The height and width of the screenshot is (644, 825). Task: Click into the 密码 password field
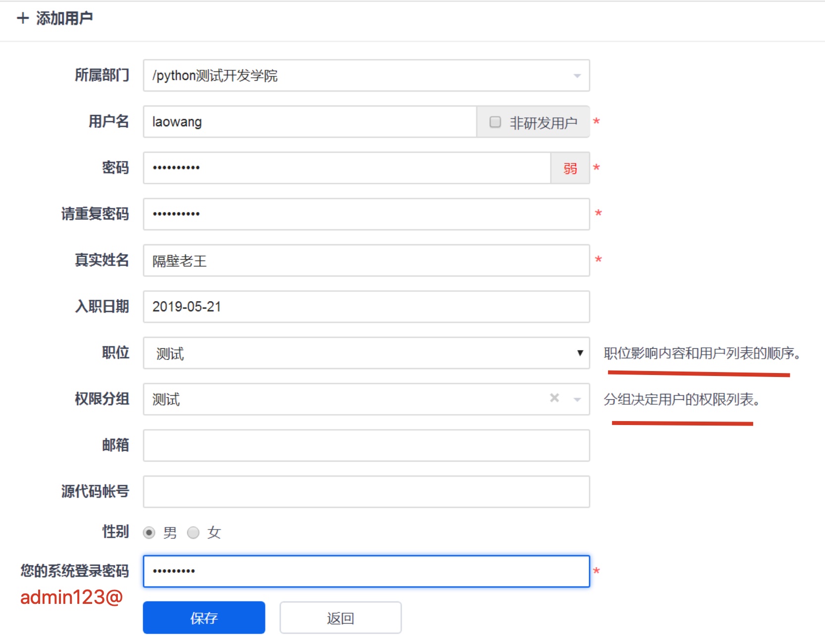[347, 168]
